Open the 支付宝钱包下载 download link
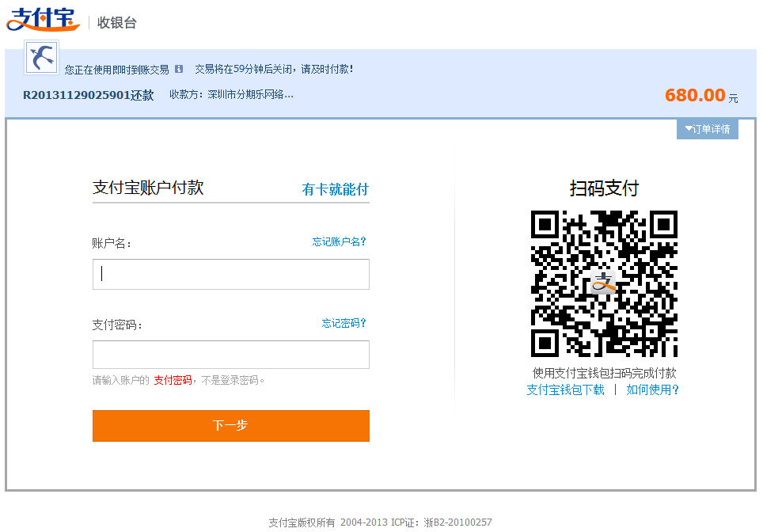This screenshot has width=763, height=532. [x=564, y=389]
